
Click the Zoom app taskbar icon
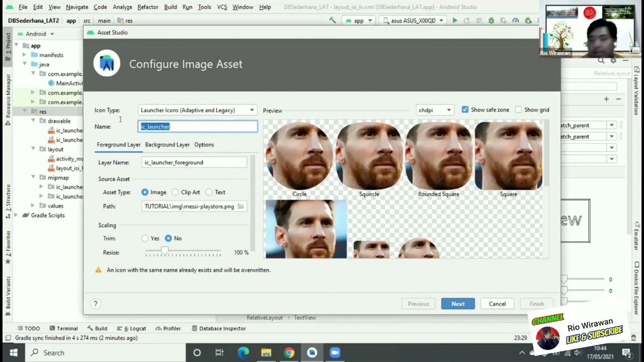pos(335,352)
